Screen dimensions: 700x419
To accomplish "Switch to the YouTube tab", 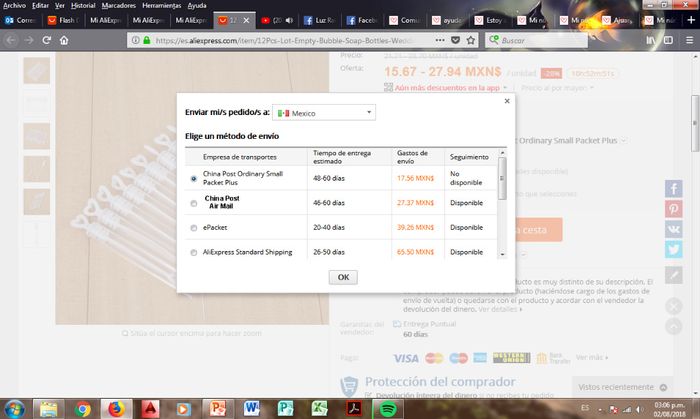I will tap(276, 20).
